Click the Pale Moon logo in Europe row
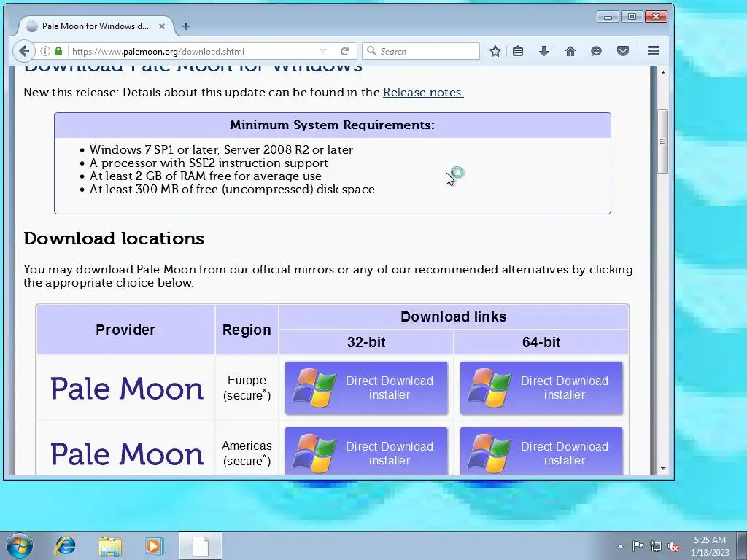Screen dimensions: 747x560 coord(127,388)
